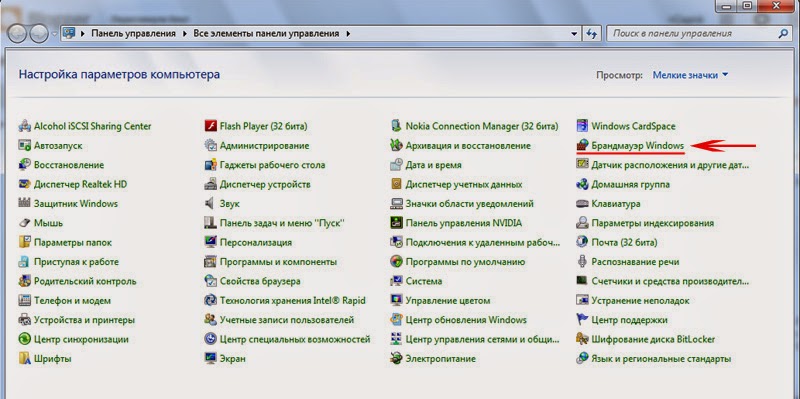Click the Шифрование диска BitLocker icon
Screen dimensions: 800x399
click(x=582, y=339)
